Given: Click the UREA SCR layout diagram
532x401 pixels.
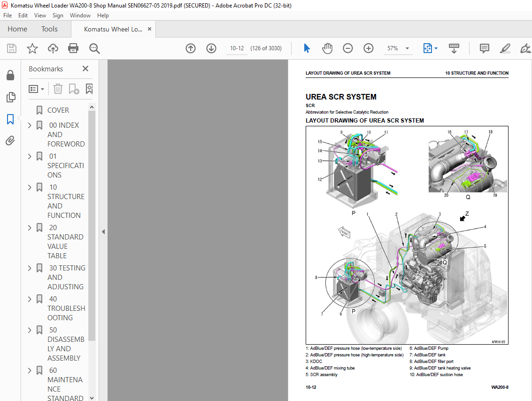Looking at the screenshot, I should pyautogui.click(x=407, y=235).
